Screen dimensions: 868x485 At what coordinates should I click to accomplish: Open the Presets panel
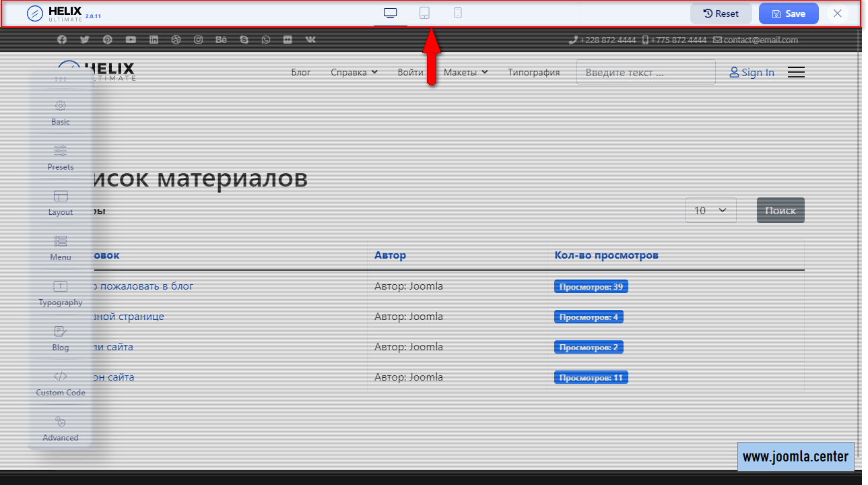(61, 158)
